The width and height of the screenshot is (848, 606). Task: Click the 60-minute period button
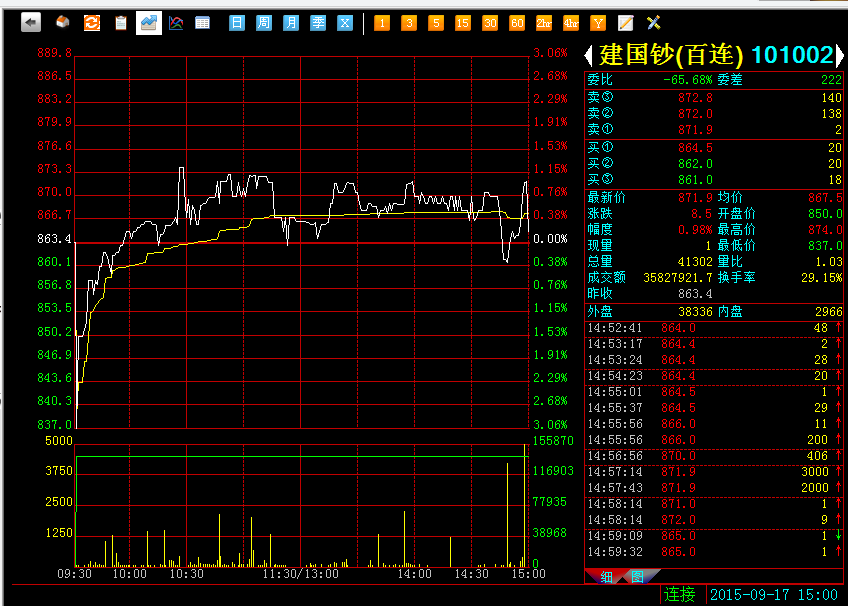pyautogui.click(x=516, y=22)
